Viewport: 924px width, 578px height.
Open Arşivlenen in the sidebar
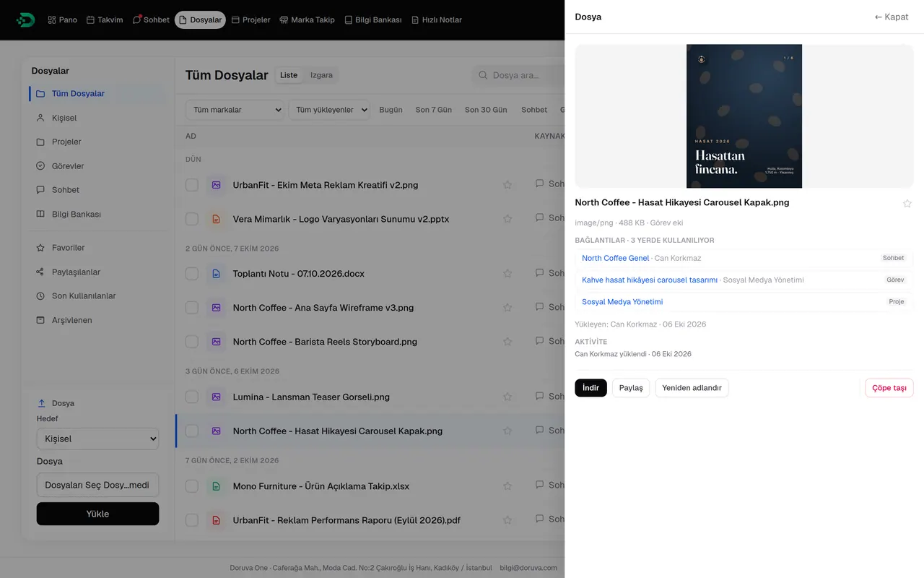97,320
